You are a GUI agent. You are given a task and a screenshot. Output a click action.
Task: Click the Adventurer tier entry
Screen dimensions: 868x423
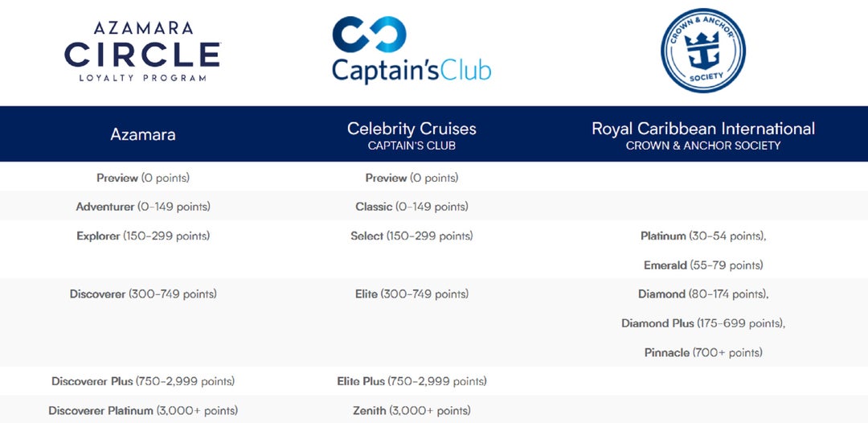(143, 207)
